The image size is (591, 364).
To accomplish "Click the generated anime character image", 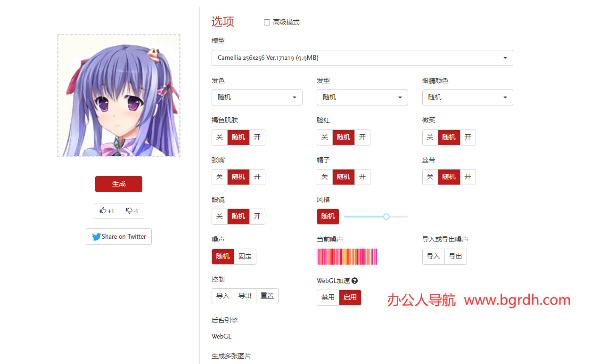I will 119,96.
